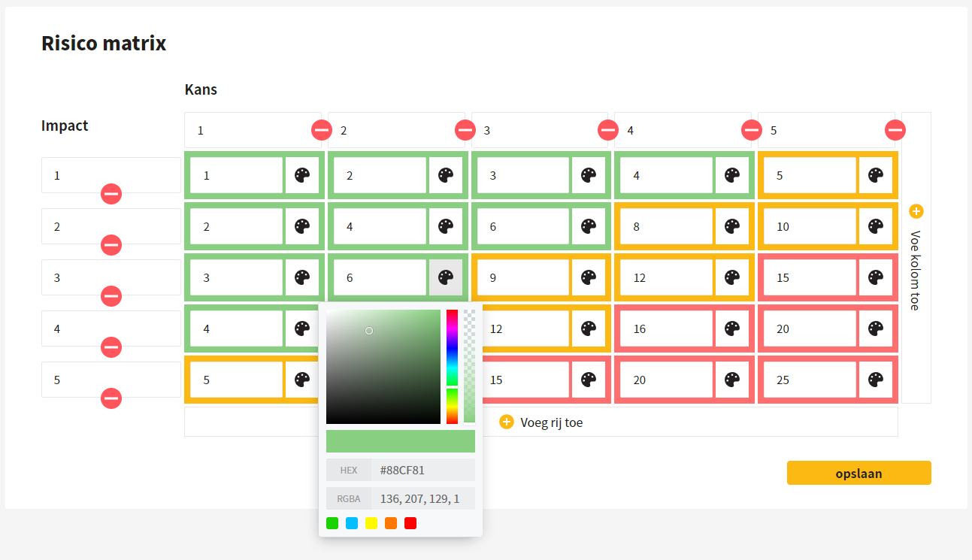This screenshot has width=972, height=560.
Task: Click the cell value field showing 16
Action: 667,328
